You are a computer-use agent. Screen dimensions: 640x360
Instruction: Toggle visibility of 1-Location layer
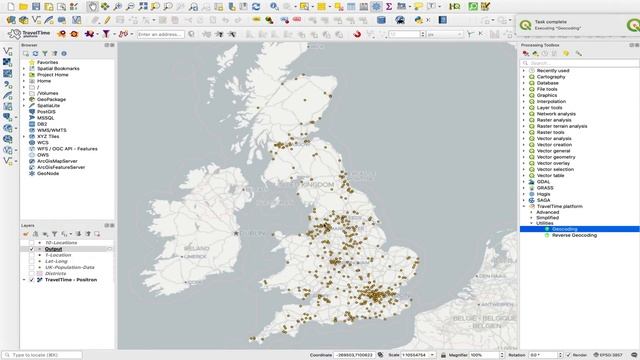click(31, 255)
